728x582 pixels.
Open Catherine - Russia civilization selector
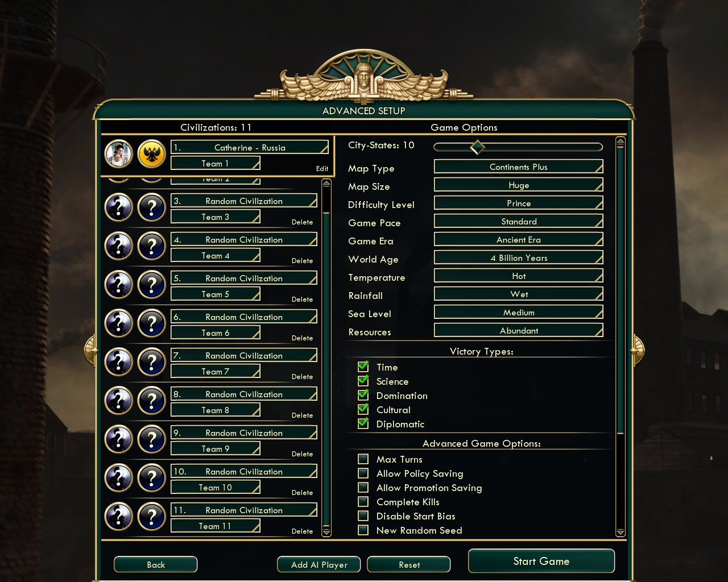[x=250, y=147]
